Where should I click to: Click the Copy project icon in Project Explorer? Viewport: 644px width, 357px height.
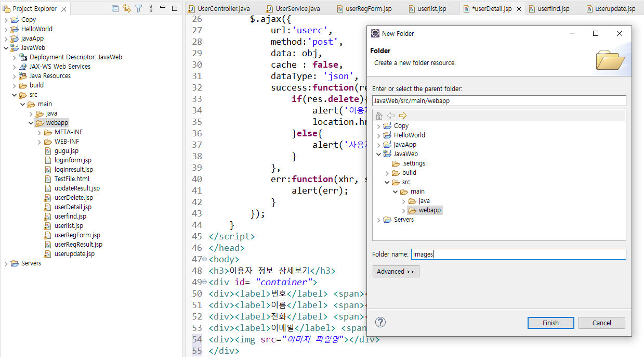[15, 20]
